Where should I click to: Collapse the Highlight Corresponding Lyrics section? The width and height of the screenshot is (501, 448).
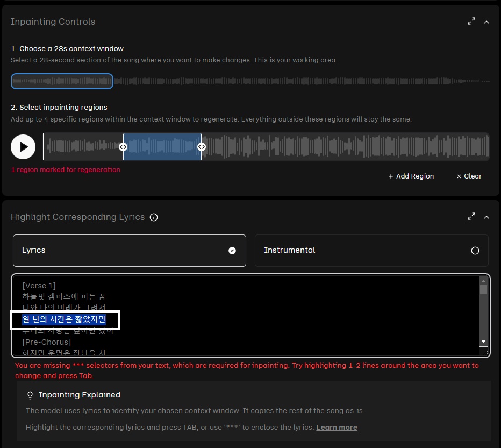(x=486, y=217)
